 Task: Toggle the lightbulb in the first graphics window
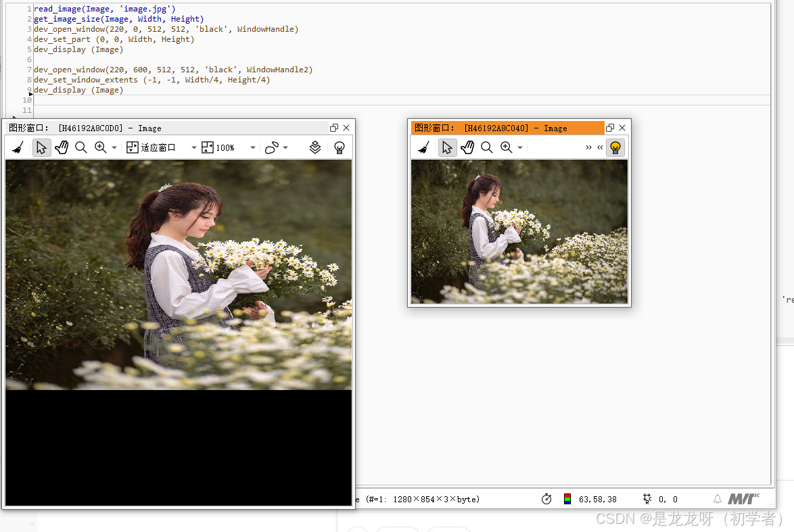pos(339,147)
